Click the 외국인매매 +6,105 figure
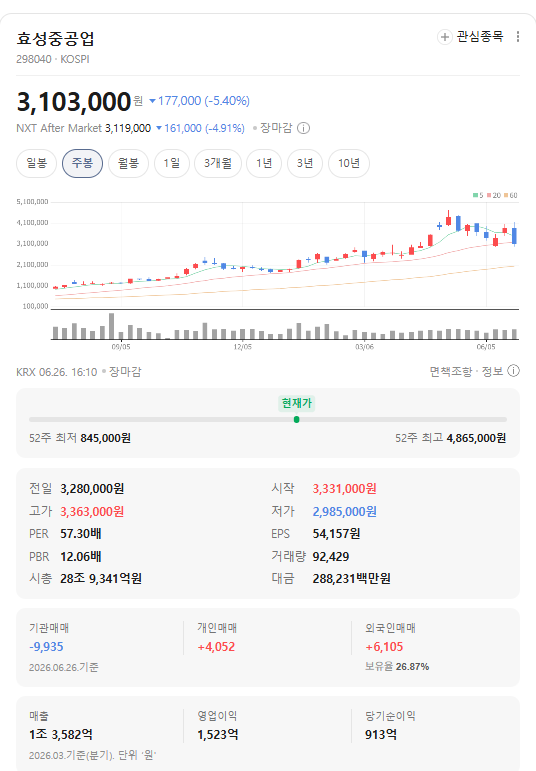This screenshot has width=536, height=771. pyautogui.click(x=384, y=647)
